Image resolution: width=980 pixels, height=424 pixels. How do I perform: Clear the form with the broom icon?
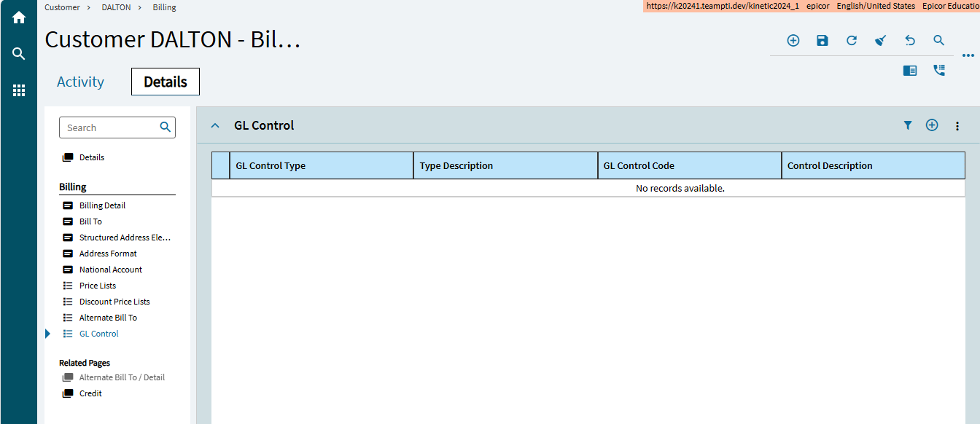881,41
